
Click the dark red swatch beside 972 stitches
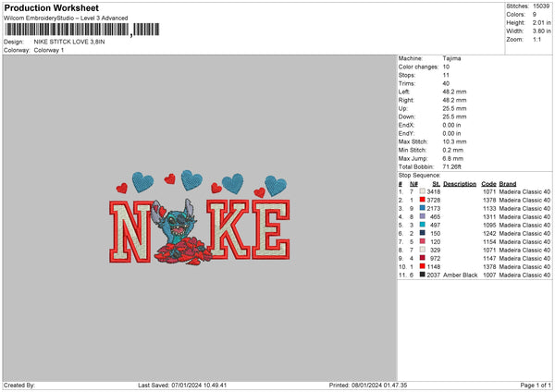click(x=423, y=258)
